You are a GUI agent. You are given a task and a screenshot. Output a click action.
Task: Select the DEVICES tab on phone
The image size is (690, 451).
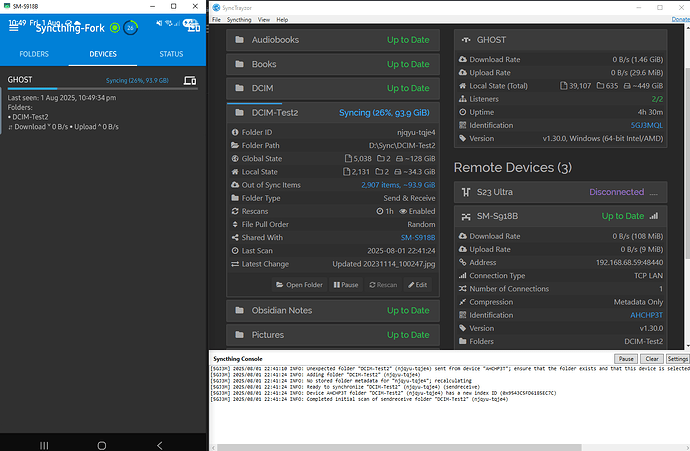click(x=103, y=54)
